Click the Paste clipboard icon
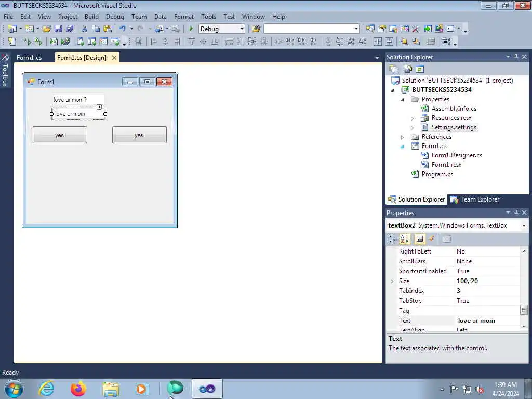Image resolution: width=532 pixels, height=399 pixels. click(107, 29)
